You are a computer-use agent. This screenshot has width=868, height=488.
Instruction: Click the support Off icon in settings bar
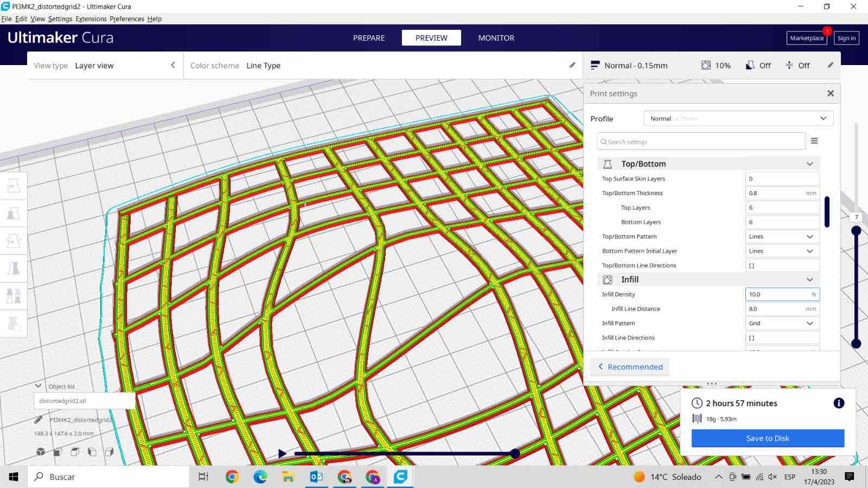(x=750, y=65)
